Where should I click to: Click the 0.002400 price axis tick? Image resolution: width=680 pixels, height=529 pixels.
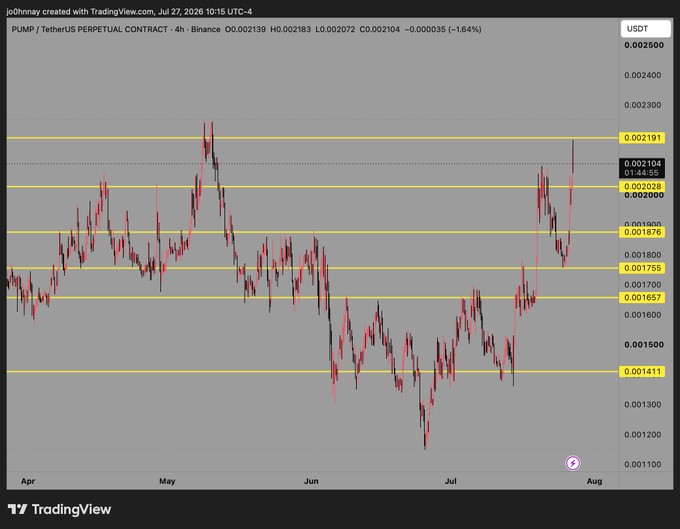tap(643, 75)
